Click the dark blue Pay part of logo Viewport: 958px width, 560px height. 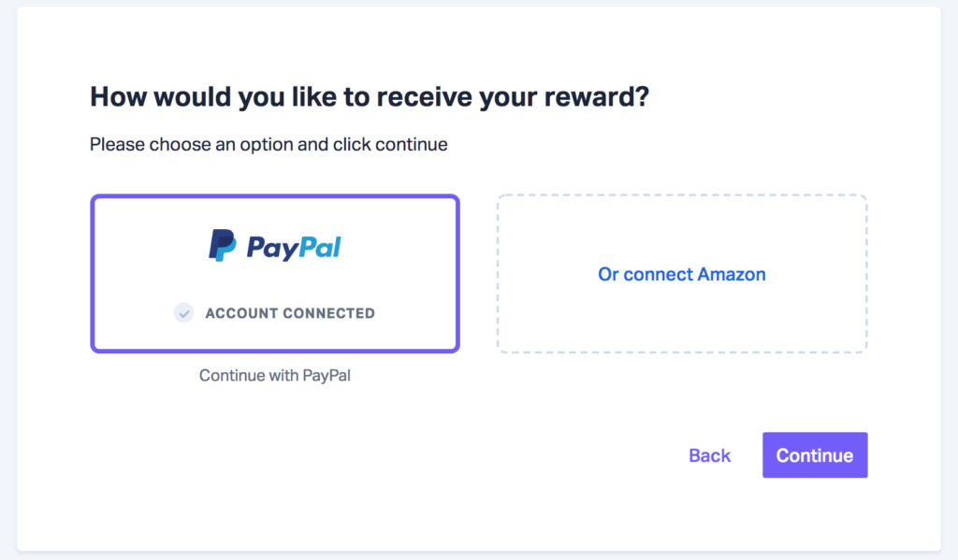[272, 250]
